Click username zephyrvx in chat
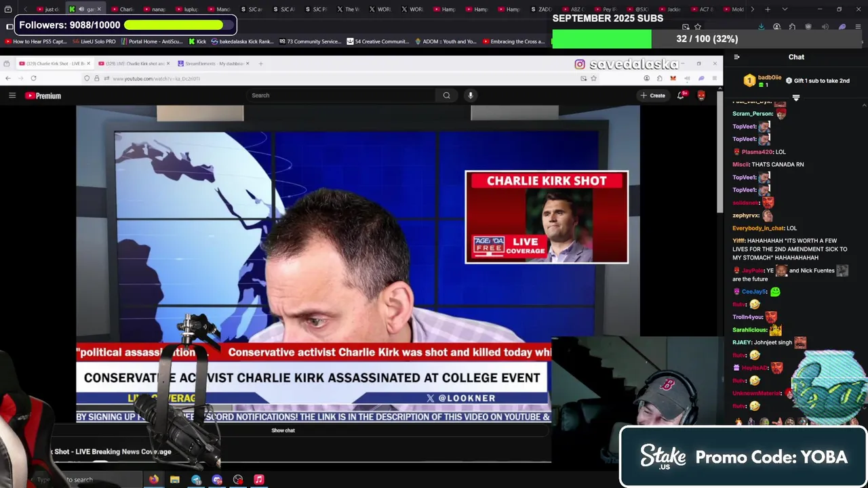Image resolution: width=868 pixels, height=488 pixels. tap(745, 216)
